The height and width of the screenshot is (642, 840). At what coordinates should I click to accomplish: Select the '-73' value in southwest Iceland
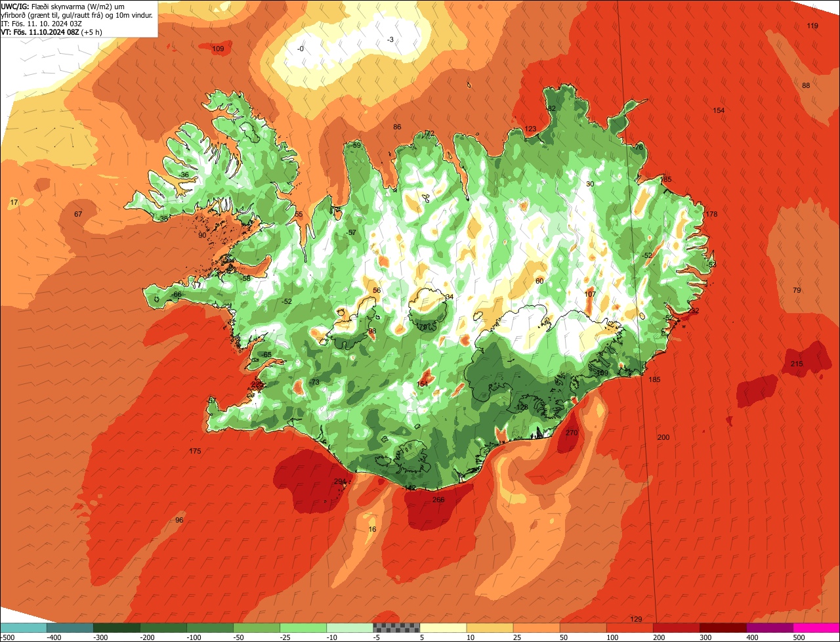[314, 383]
